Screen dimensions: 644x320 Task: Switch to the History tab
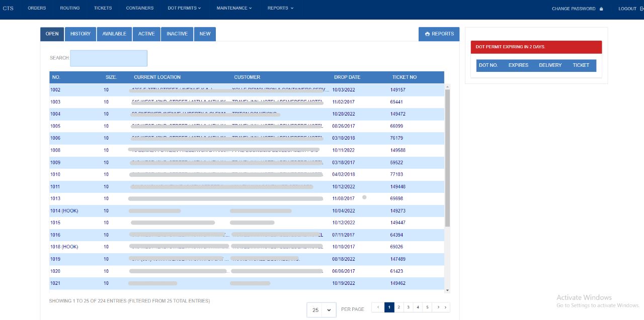(x=80, y=34)
